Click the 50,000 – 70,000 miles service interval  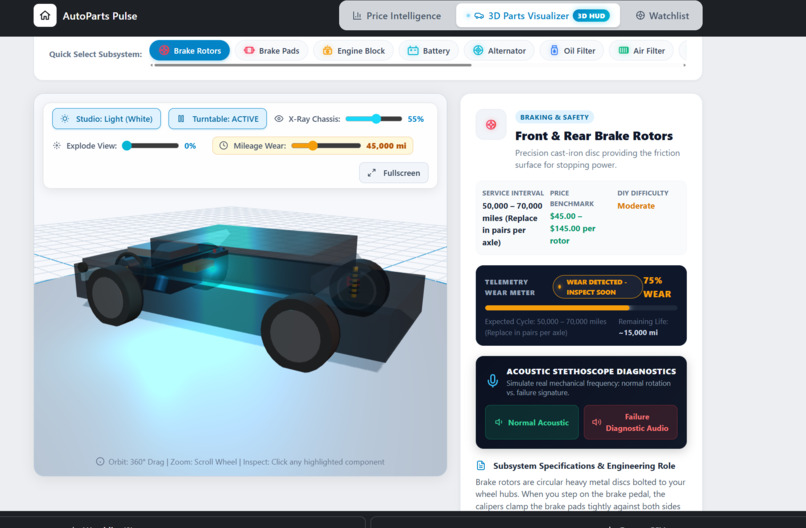[x=512, y=224]
